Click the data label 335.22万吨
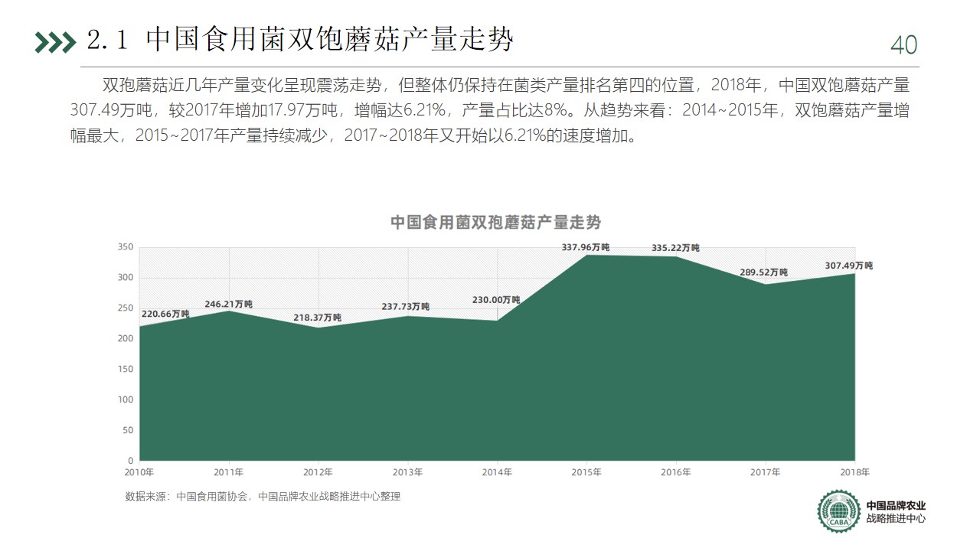This screenshot has height=551, width=980. coord(675,248)
